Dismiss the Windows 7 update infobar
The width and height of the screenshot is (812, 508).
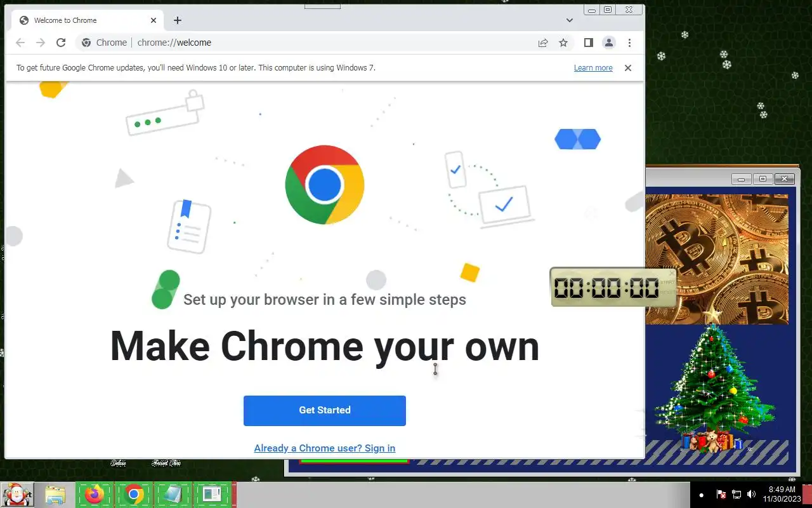coord(628,68)
